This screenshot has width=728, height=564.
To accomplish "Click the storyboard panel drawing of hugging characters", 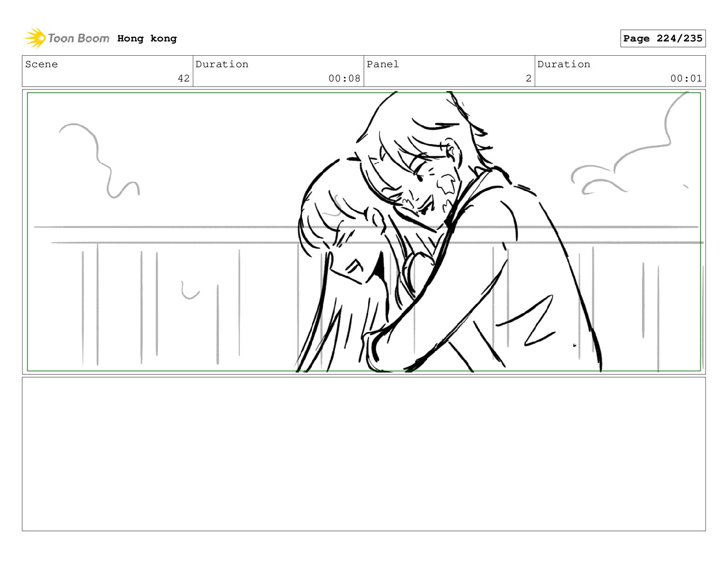I will (x=364, y=232).
